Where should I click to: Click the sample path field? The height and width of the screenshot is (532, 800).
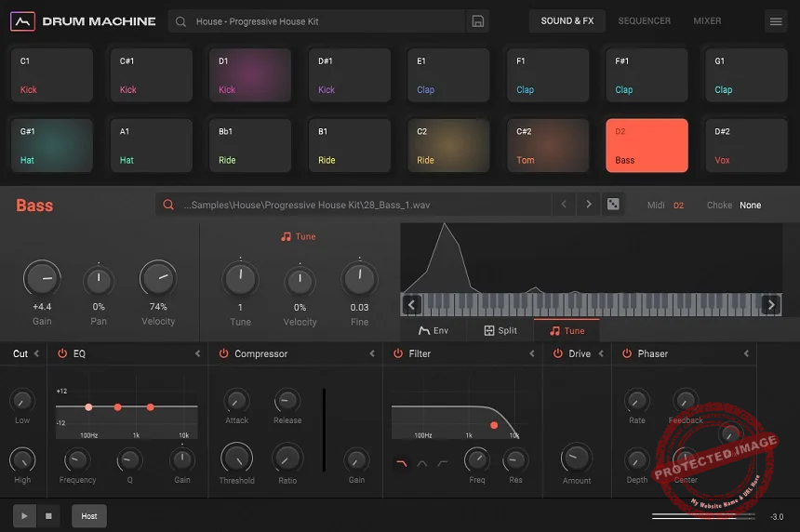point(353,205)
